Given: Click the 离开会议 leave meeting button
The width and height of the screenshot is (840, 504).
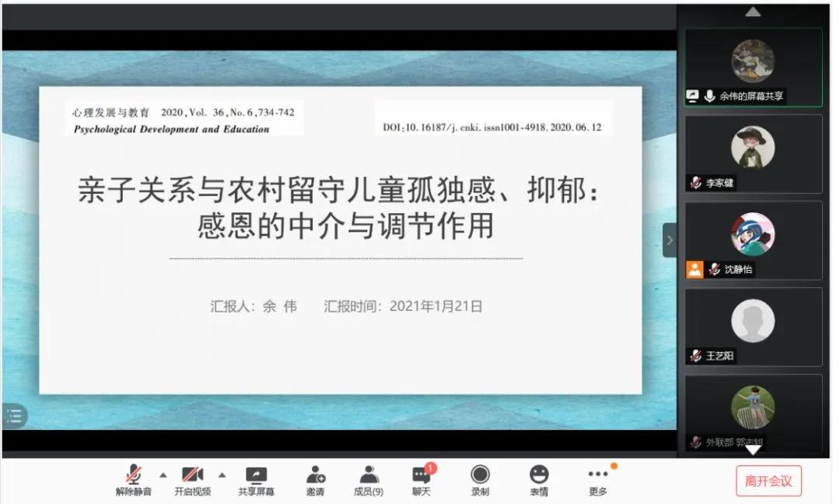Looking at the screenshot, I should tap(768, 481).
